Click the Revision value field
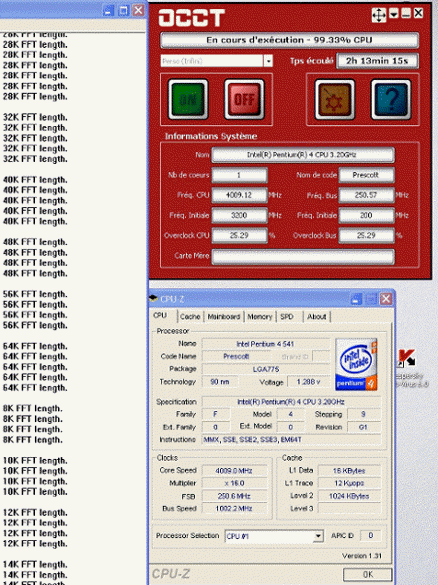The height and width of the screenshot is (585, 438). point(364,427)
